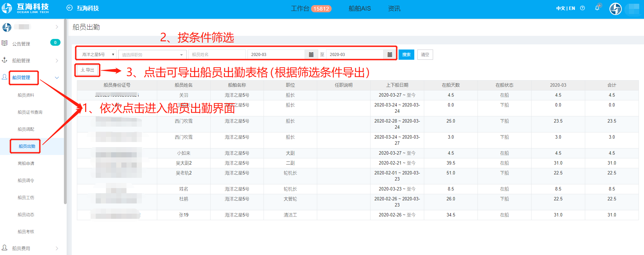
Task: Open the start month calendar icon
Action: (311, 55)
